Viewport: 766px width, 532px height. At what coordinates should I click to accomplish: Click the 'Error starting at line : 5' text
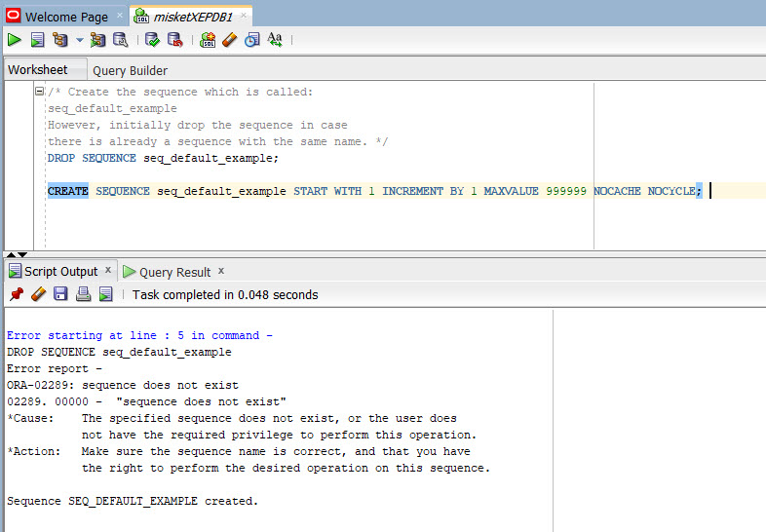pos(96,335)
